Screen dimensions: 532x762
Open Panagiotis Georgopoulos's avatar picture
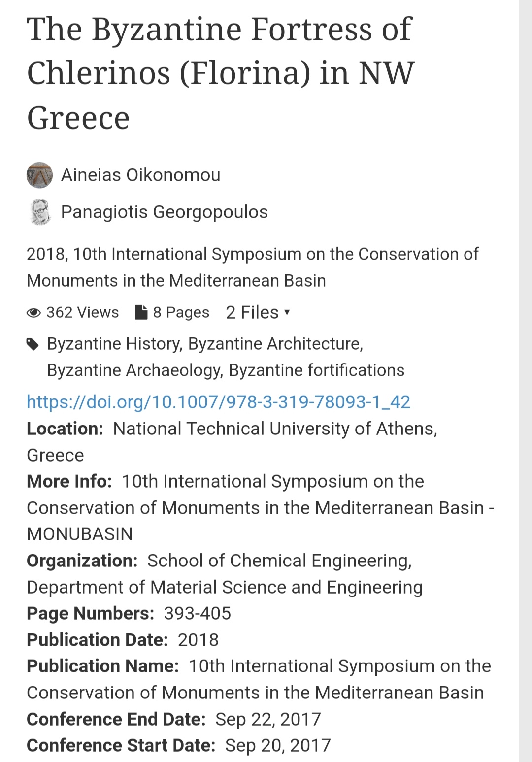point(39,212)
